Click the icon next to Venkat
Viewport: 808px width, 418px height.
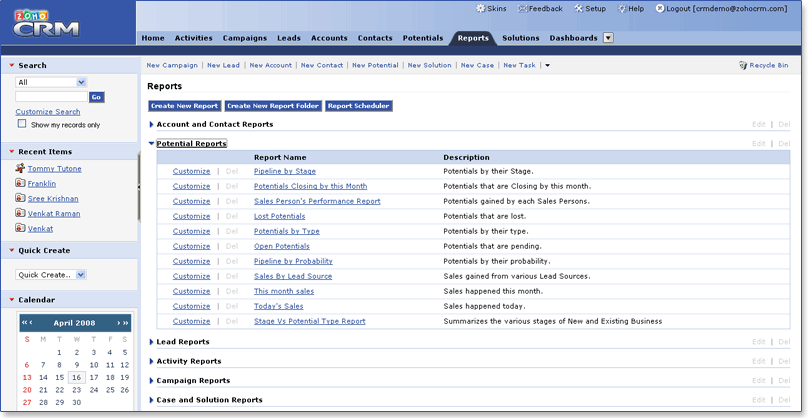point(20,228)
